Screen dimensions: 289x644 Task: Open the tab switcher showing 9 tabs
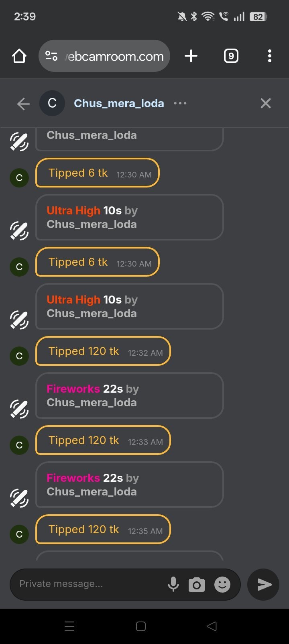tap(231, 56)
